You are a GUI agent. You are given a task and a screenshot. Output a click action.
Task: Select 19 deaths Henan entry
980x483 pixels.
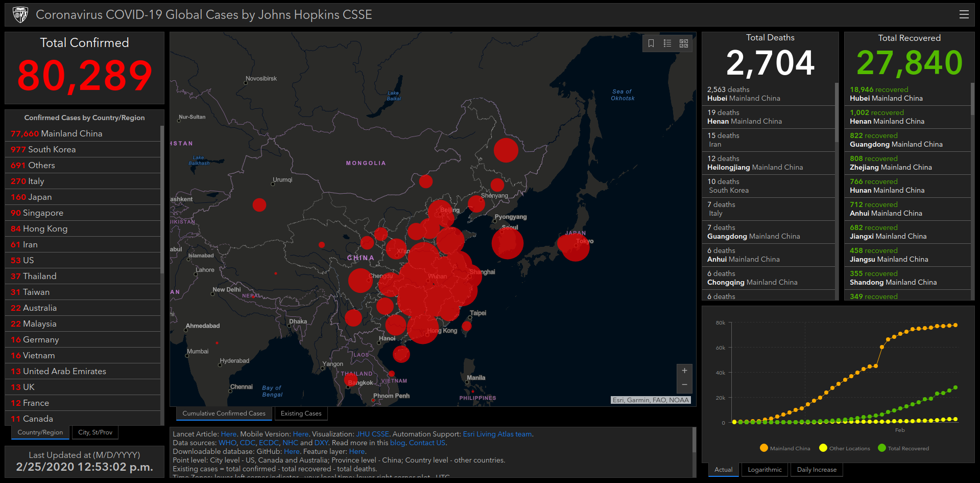tap(769, 117)
